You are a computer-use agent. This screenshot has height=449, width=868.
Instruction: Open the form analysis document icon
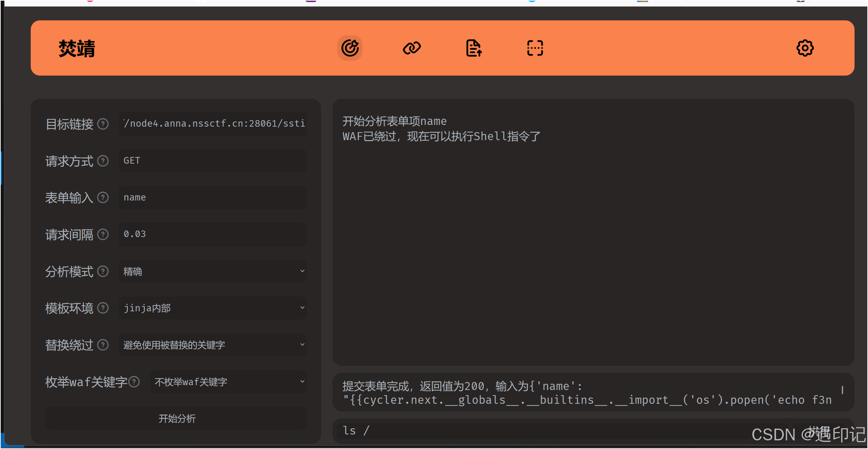(473, 48)
